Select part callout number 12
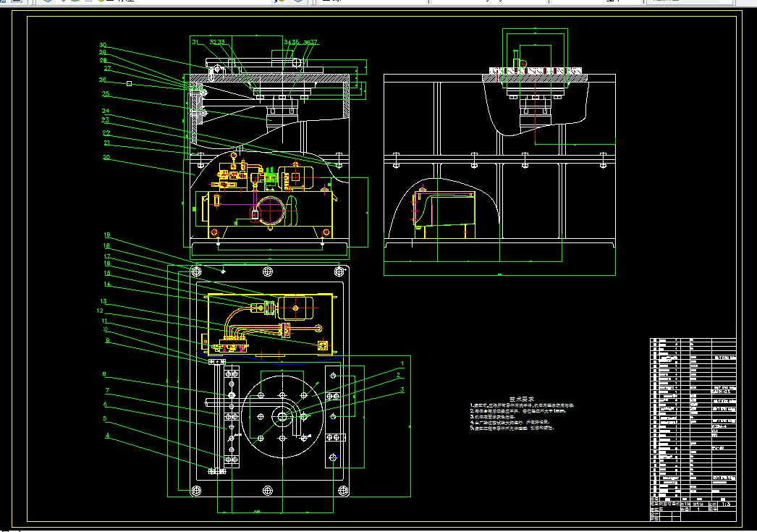Screen dimensions: 757x532 click(x=100, y=311)
